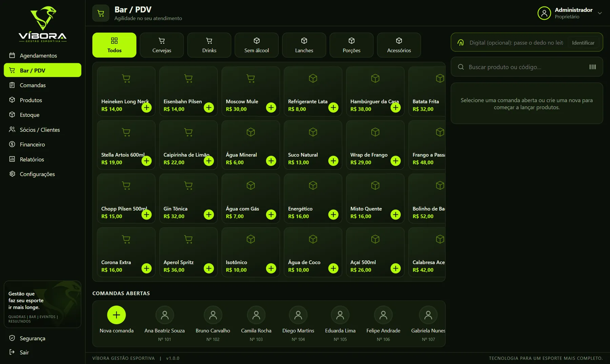Click Sair to log out
Viewport: 610px width, 364px height.
[x=42, y=352]
